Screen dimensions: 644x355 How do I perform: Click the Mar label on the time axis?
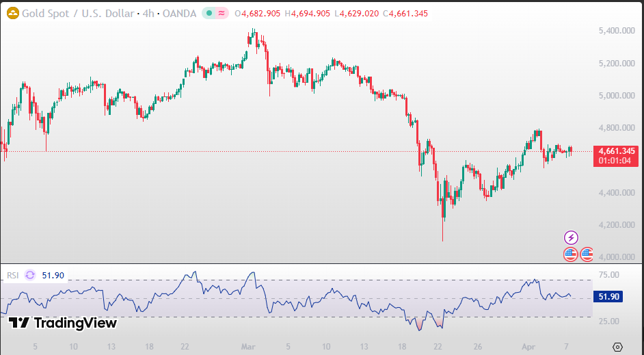point(247,347)
